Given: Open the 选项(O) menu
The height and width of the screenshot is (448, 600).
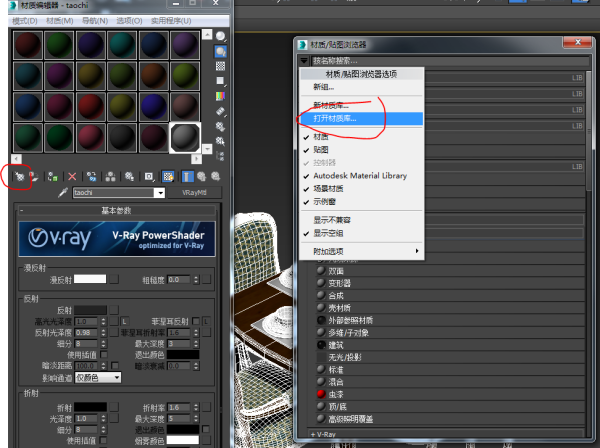Looking at the screenshot, I should [129, 21].
